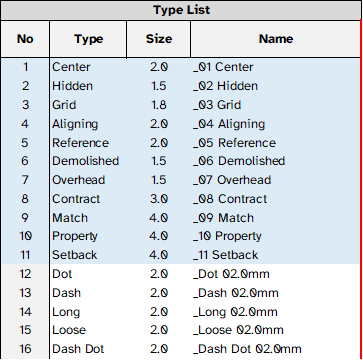Click the Name column header
363x360 pixels.
(x=276, y=39)
